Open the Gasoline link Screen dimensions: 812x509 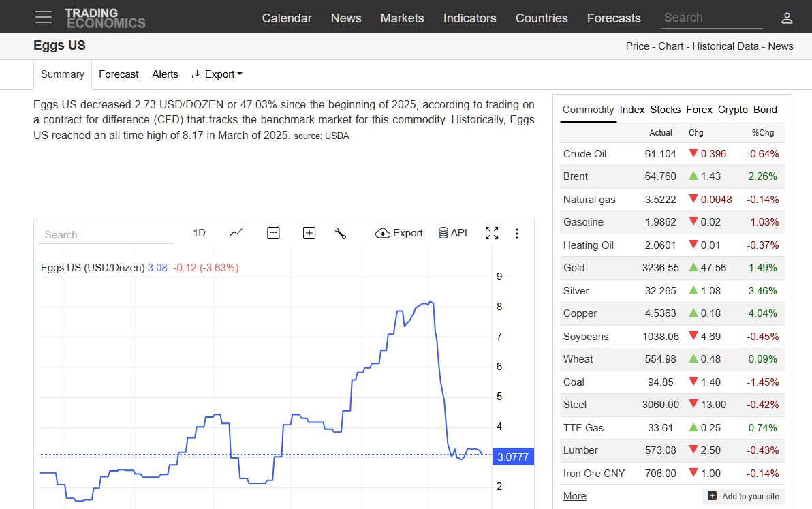coord(583,222)
